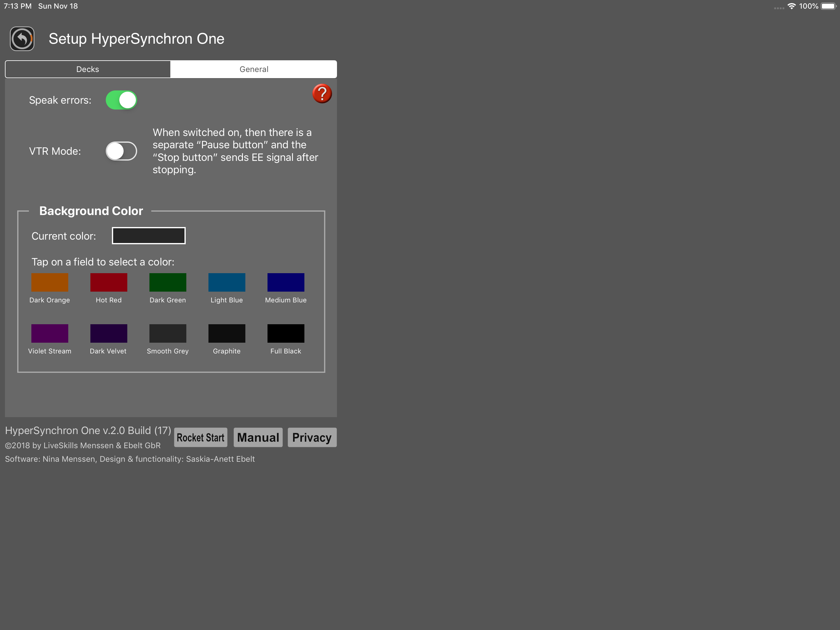The height and width of the screenshot is (630, 840).
Task: Choose the Violet Stream color
Action: coord(50,333)
